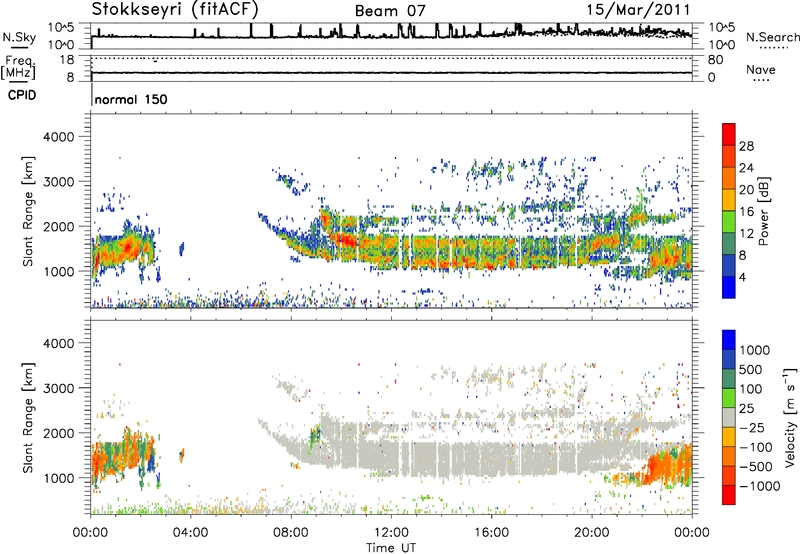Click the velocity panel 'Slant Range [km]' label
This screenshot has height=554, width=800.
coord(29,418)
